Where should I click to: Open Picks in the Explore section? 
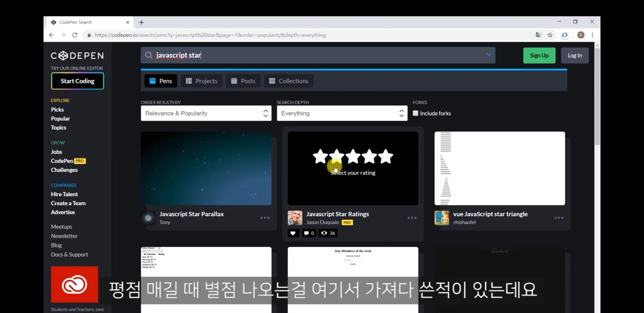tap(57, 110)
